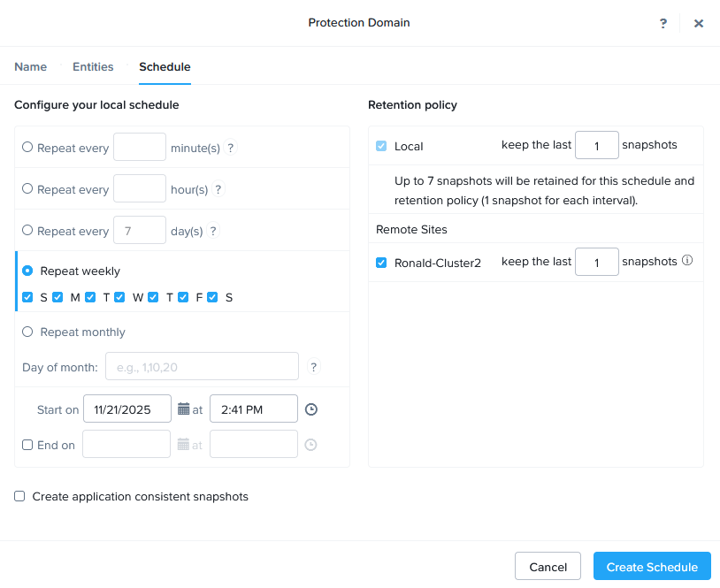Open the Start on calendar picker icon
The image size is (720, 588).
click(184, 409)
